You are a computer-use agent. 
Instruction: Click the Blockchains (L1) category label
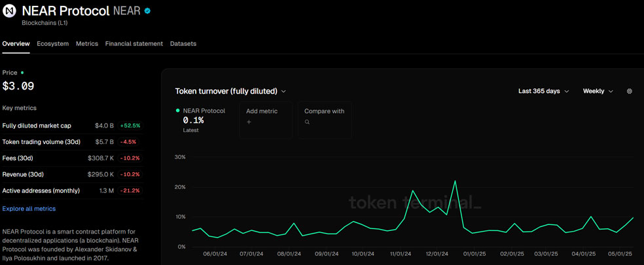coord(45,23)
